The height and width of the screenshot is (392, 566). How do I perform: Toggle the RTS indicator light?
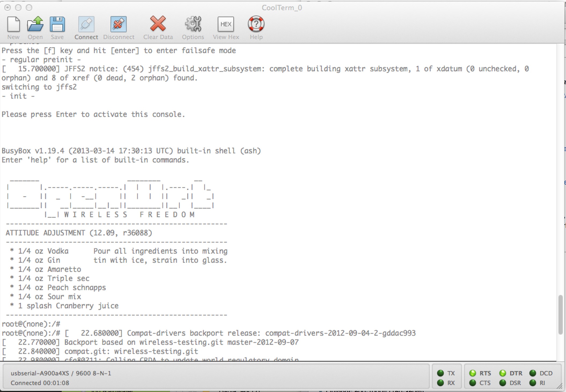(473, 373)
